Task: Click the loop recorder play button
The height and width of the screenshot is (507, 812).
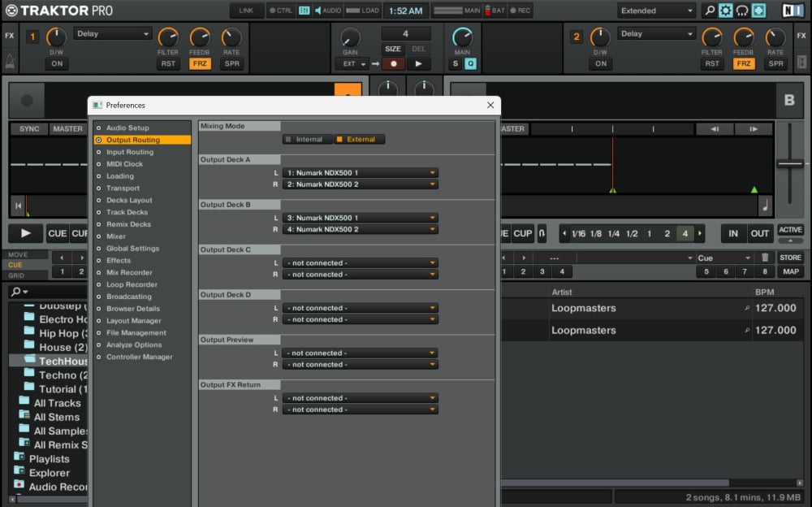Action: [x=418, y=63]
